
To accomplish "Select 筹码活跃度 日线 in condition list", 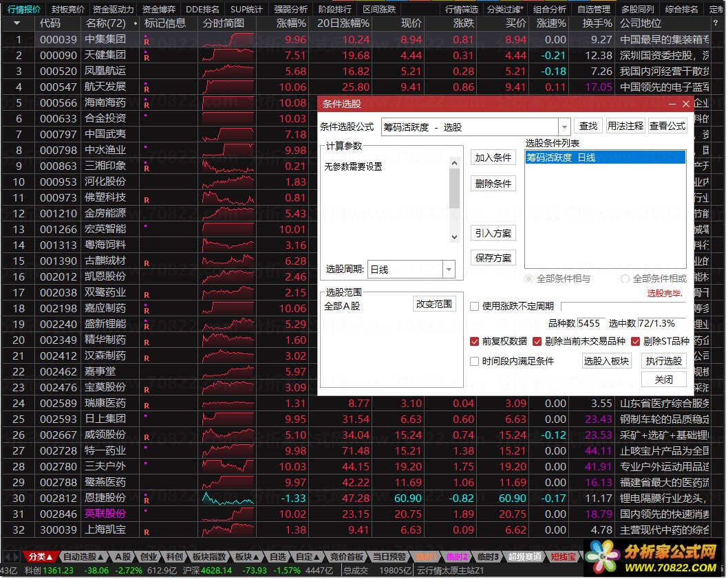I will click(606, 157).
